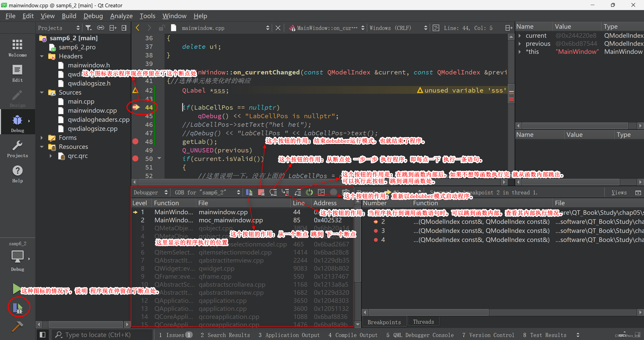Toggle the breakpoint on line 50
Viewport: 644px width, 340px height.
click(136, 159)
